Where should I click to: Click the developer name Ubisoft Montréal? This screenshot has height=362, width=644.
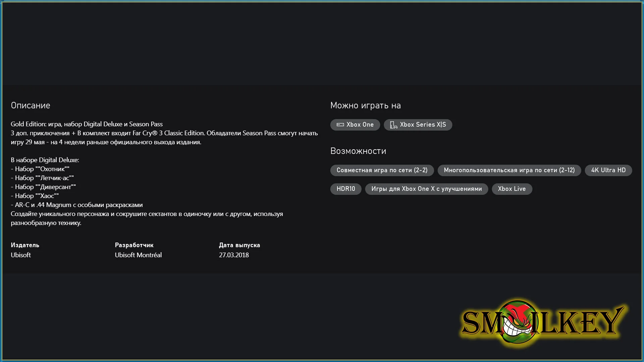138,255
